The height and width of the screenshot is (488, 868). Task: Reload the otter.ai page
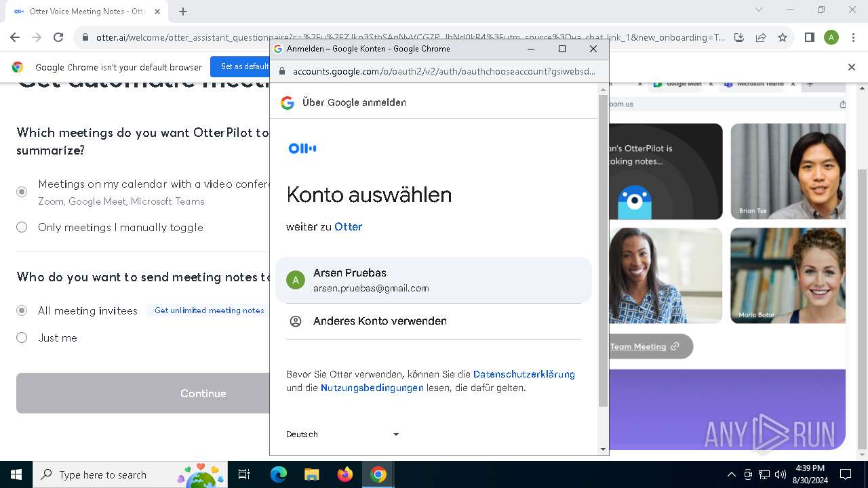tap(58, 37)
